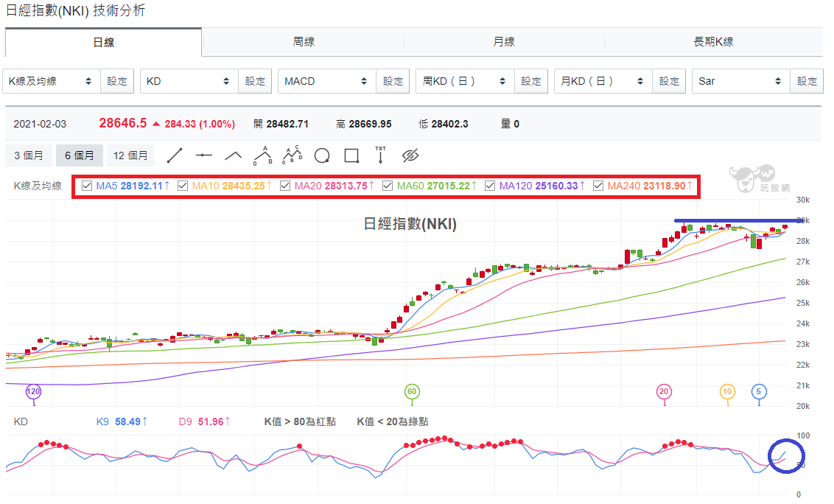
Task: Click 設定 next to MACD dropdown
Action: click(393, 82)
